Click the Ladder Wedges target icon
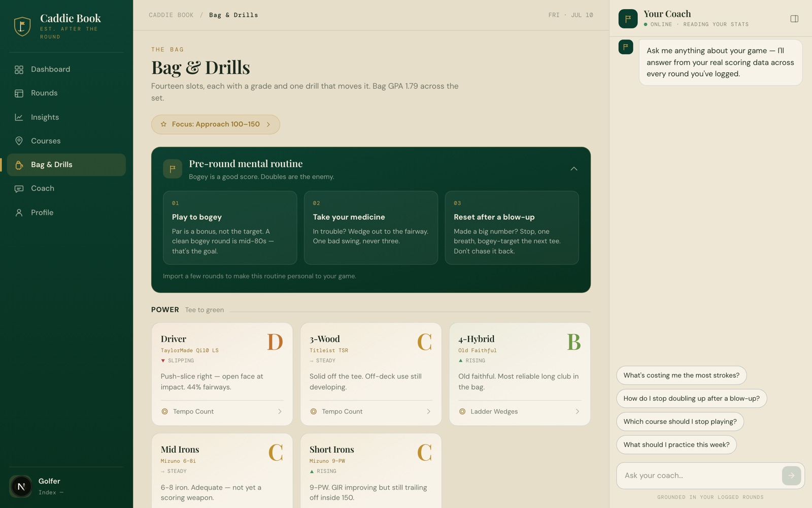The height and width of the screenshot is (508, 812). pos(462,411)
